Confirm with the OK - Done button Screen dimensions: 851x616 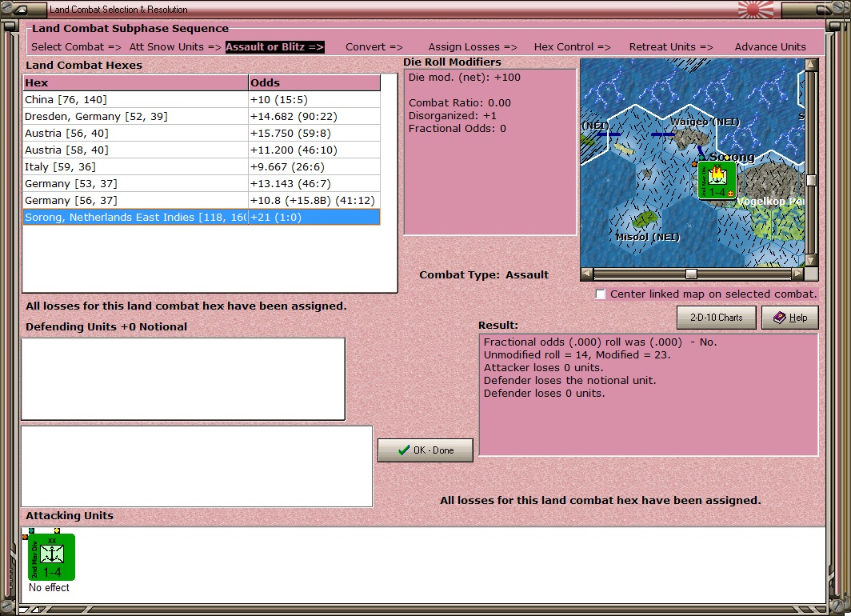[x=425, y=450]
